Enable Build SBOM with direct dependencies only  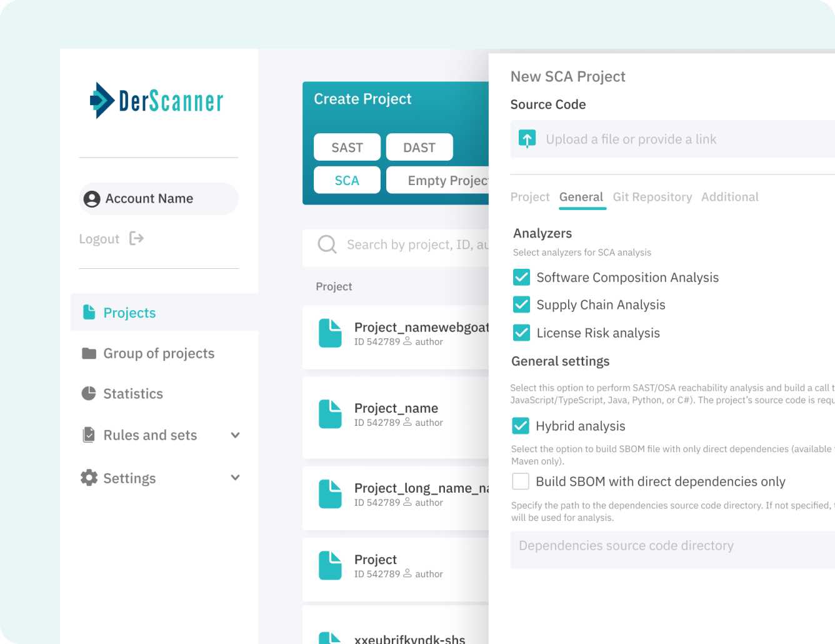click(x=520, y=481)
